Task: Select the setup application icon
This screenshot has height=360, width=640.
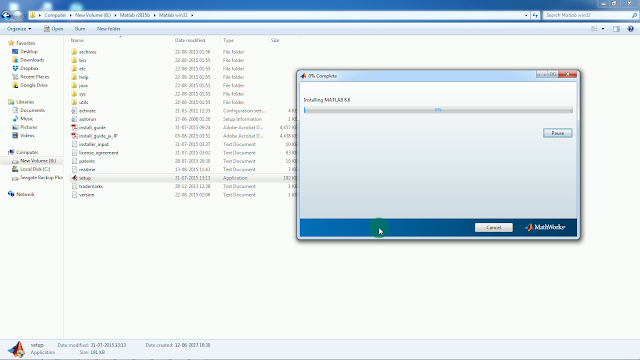Action: point(74,178)
